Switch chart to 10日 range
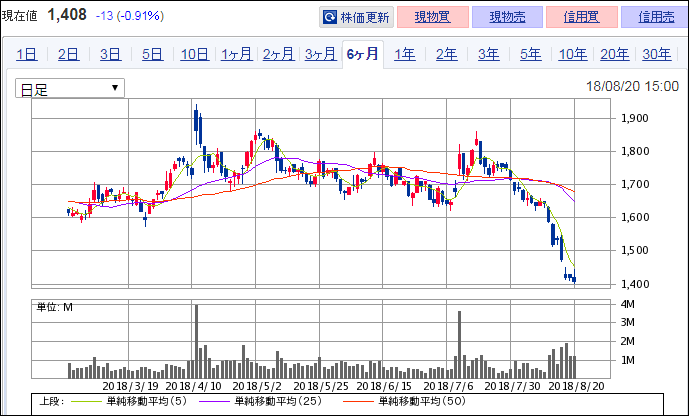 (195, 54)
